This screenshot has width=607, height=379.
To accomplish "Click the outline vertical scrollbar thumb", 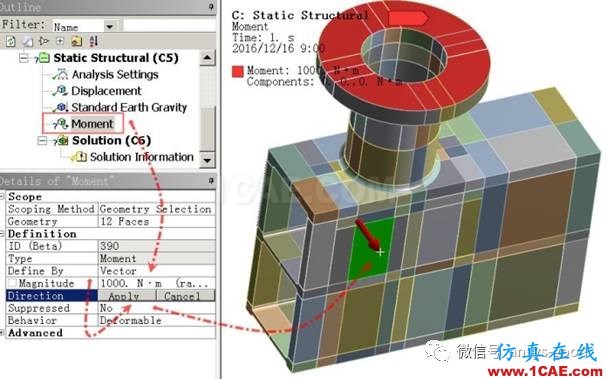I will (x=207, y=130).
